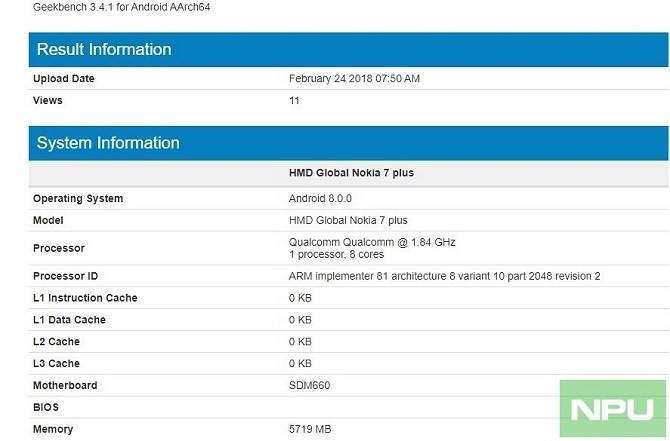
Task: Click the Processor label
Action: (x=59, y=248)
